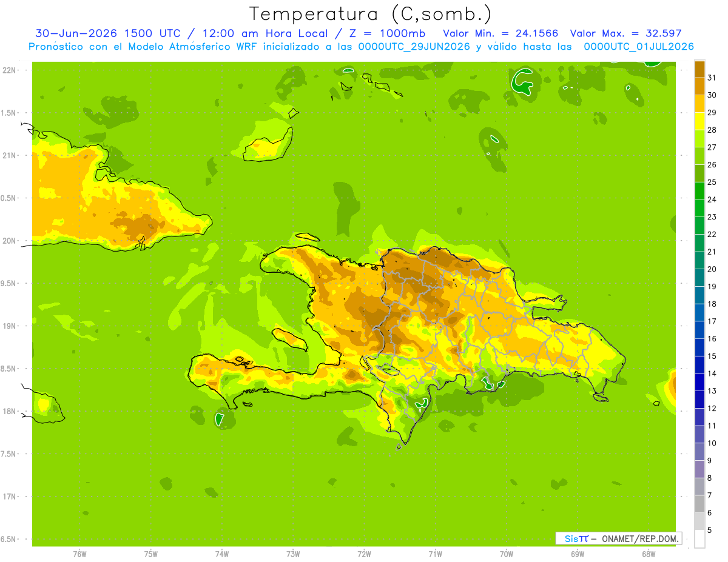Click the '6' color scale value
728x562 pixels.
tap(710, 513)
